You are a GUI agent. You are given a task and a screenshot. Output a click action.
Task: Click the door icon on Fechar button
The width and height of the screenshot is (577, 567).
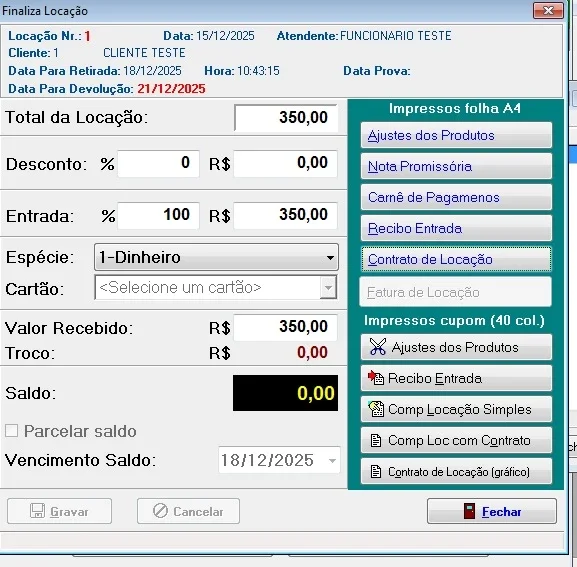(x=469, y=511)
